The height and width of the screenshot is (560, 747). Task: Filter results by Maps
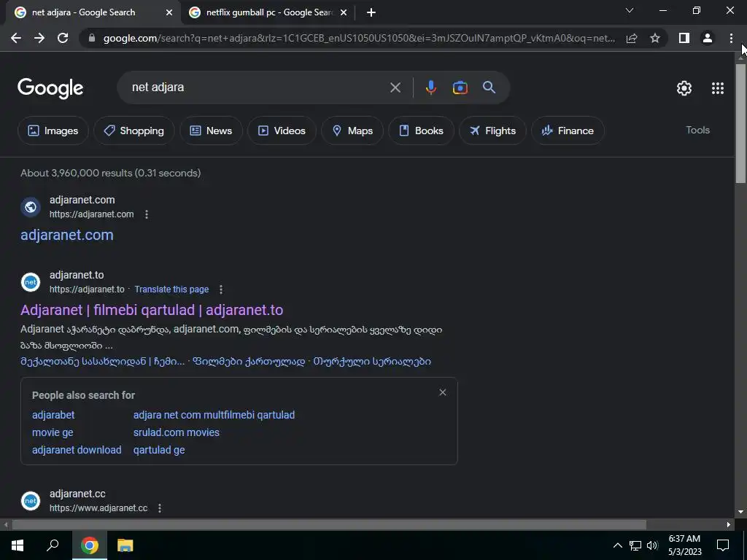(x=352, y=131)
